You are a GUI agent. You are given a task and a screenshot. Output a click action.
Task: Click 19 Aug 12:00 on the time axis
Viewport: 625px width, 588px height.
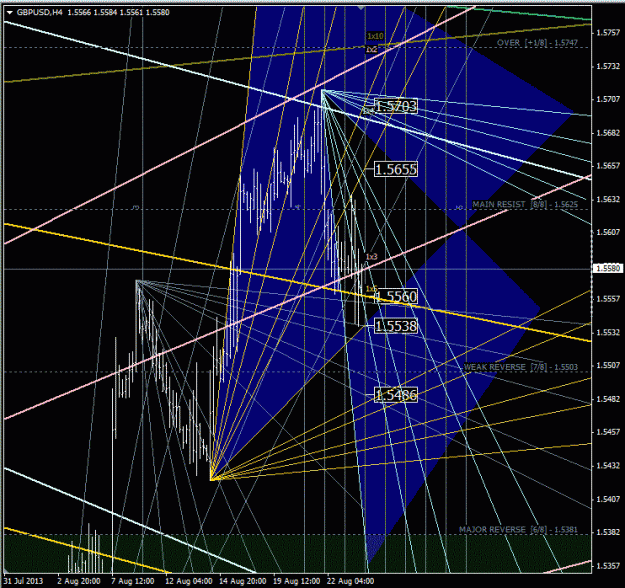pyautogui.click(x=296, y=581)
